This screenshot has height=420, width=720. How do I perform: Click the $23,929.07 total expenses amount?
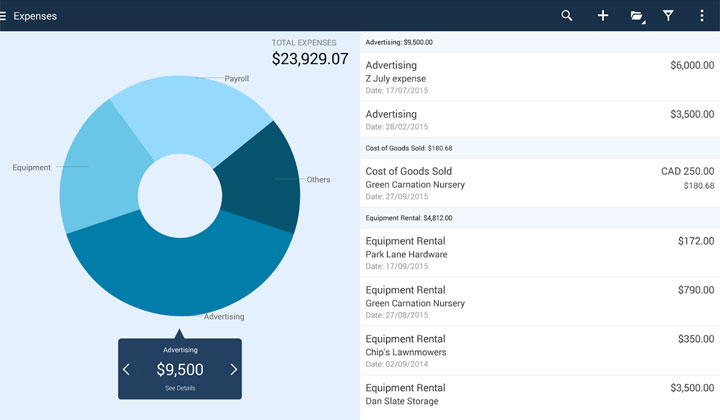310,59
